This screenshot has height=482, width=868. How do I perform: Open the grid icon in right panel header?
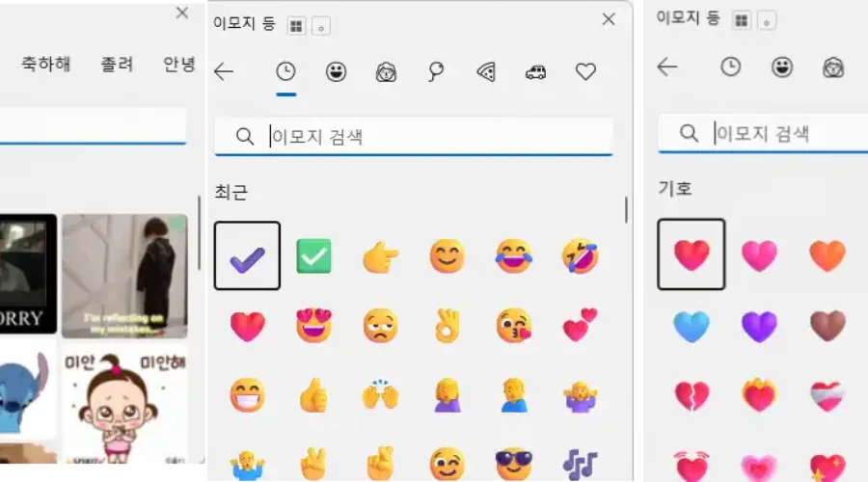742,20
